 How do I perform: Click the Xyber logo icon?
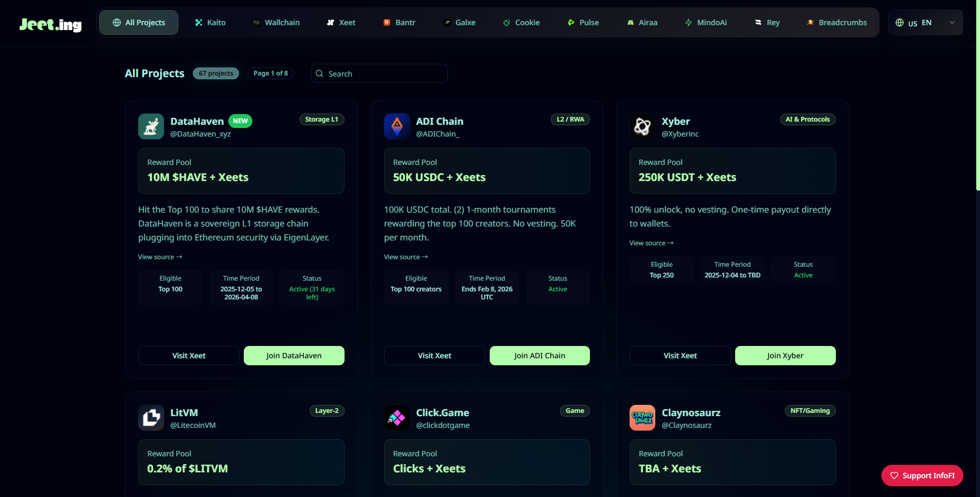coord(642,126)
